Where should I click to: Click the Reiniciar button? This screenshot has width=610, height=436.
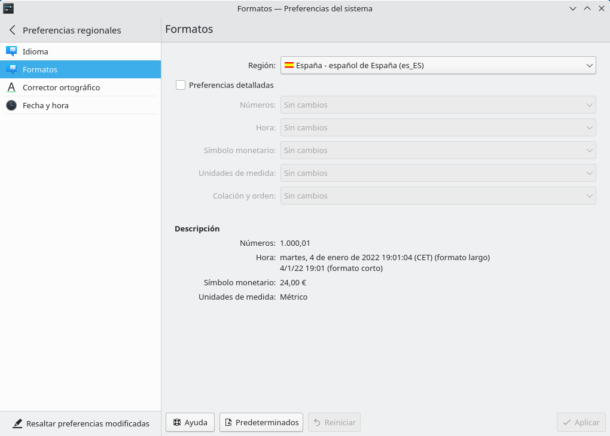point(334,422)
